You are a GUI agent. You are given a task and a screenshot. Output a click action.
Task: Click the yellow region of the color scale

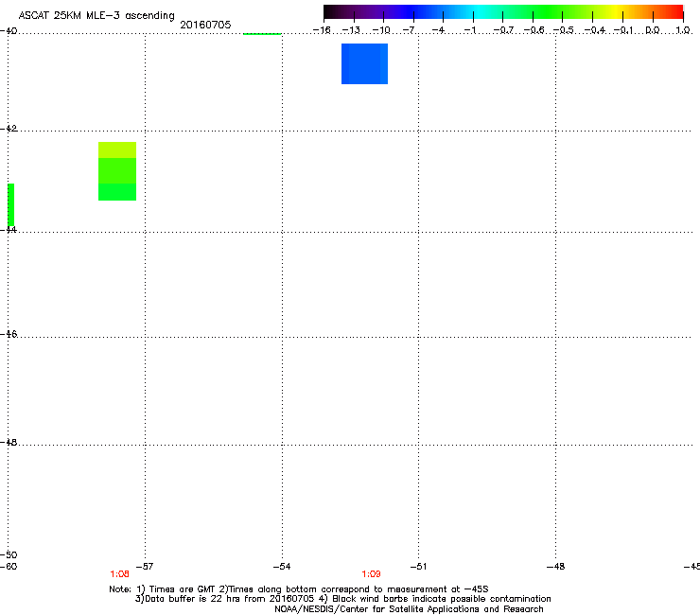pos(616,11)
